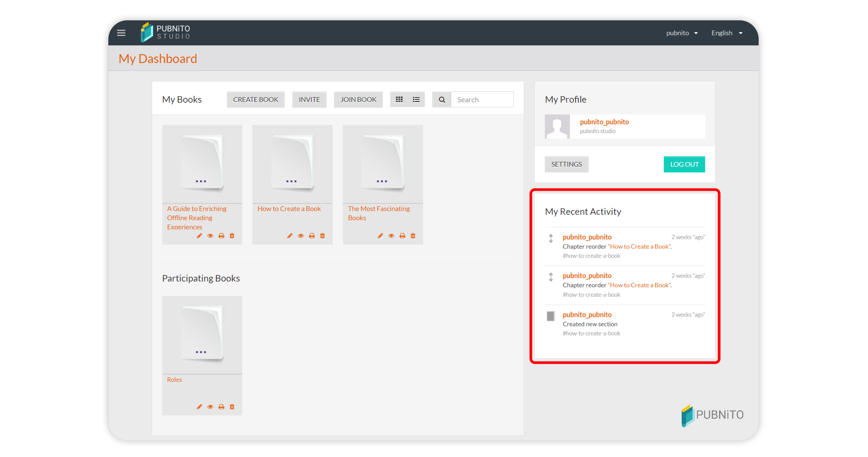868x457 pixels.
Task: Open the INVITE option
Action: coord(309,100)
